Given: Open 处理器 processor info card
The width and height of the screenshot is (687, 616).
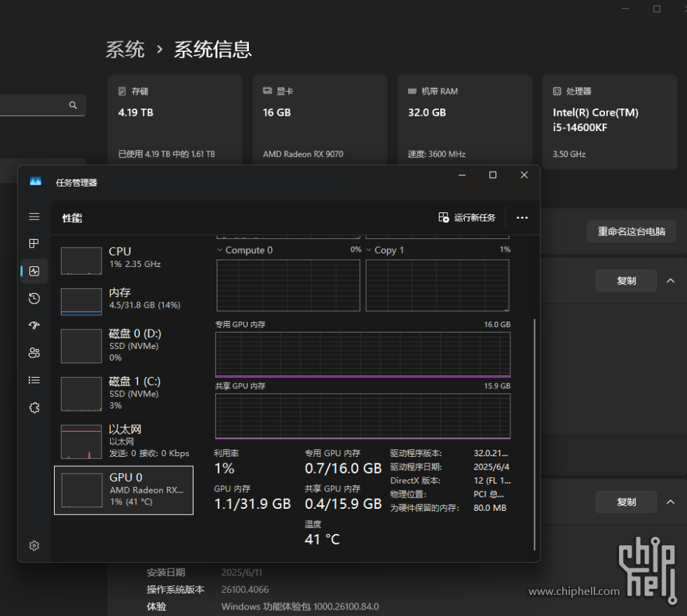Looking at the screenshot, I should (609, 122).
